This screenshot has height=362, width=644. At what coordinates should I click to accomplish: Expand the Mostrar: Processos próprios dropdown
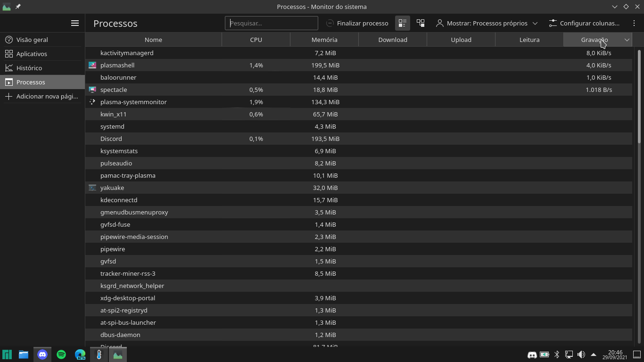tap(487, 23)
